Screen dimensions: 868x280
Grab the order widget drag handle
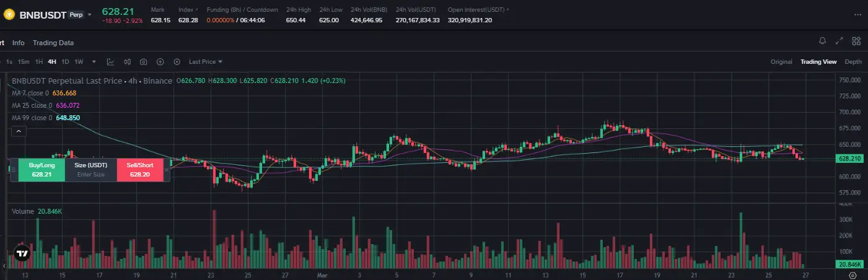13,169
